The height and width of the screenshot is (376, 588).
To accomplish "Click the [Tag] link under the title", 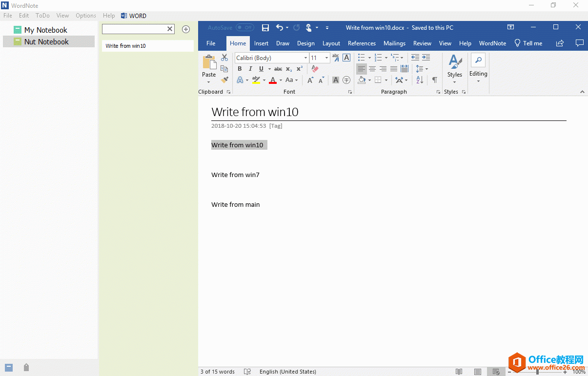I will click(x=276, y=126).
